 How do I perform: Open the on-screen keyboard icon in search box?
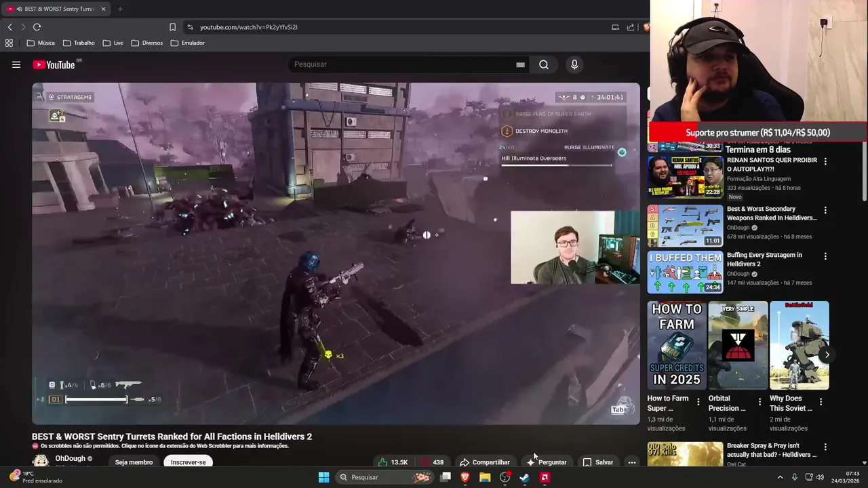pyautogui.click(x=520, y=64)
